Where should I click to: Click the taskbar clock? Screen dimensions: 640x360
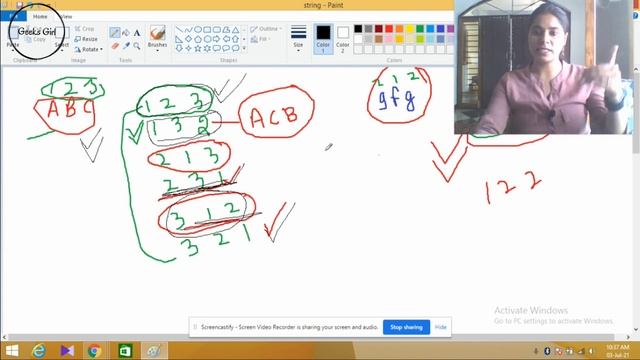point(618,351)
